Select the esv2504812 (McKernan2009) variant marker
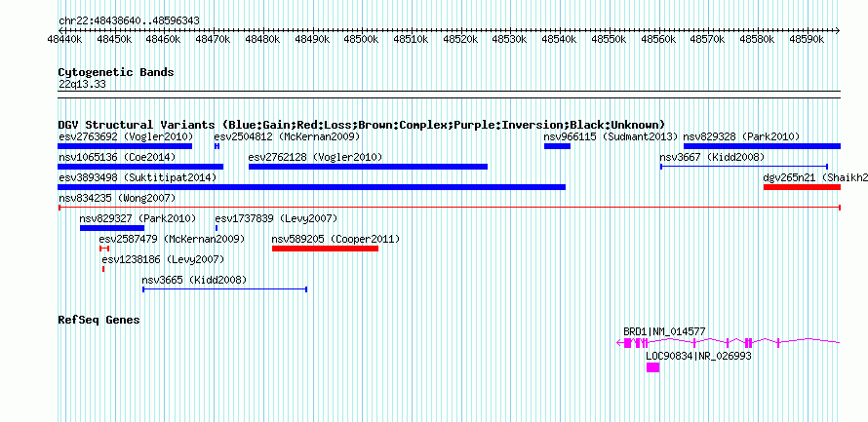 pyautogui.click(x=217, y=146)
